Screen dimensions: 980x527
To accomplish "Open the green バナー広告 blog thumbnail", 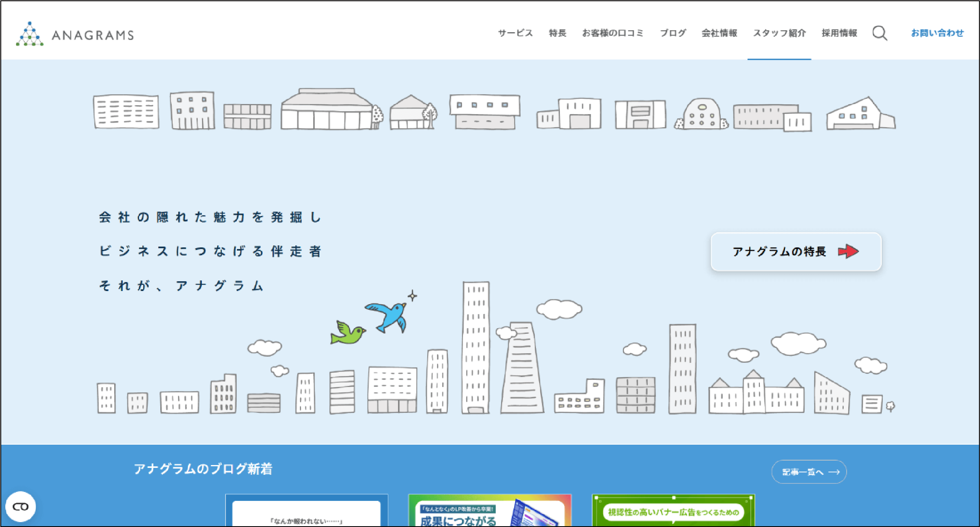I will point(673,511).
